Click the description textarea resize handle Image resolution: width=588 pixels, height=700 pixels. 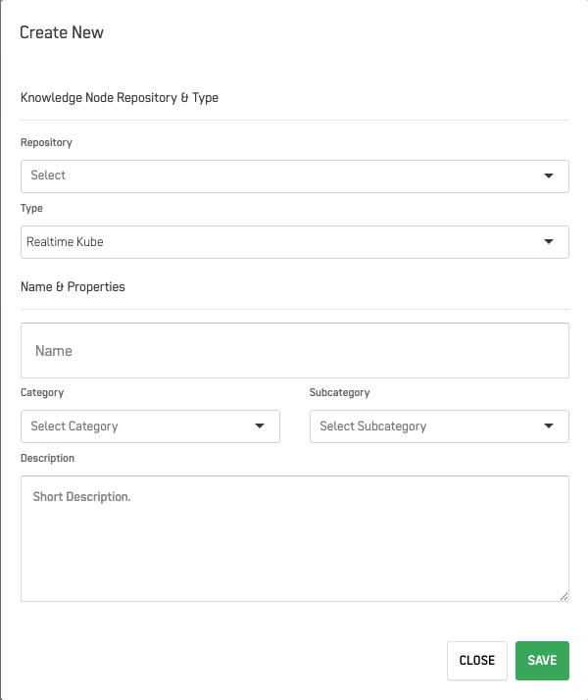(x=563, y=596)
